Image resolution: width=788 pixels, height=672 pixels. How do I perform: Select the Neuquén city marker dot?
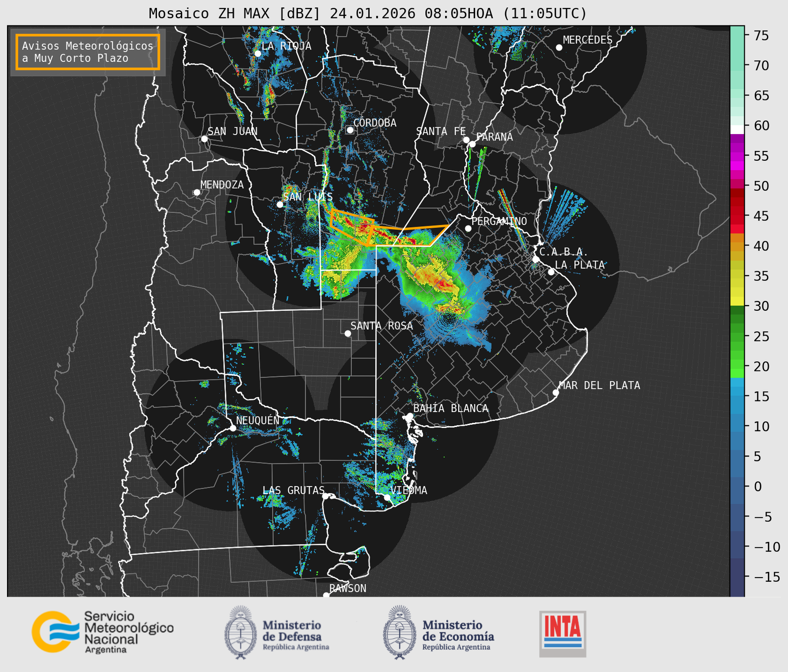[233, 428]
